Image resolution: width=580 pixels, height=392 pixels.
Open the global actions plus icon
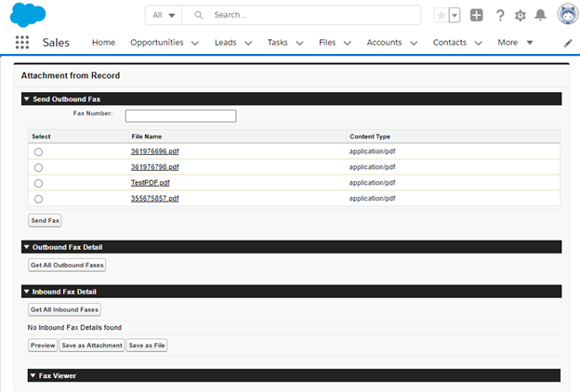477,15
